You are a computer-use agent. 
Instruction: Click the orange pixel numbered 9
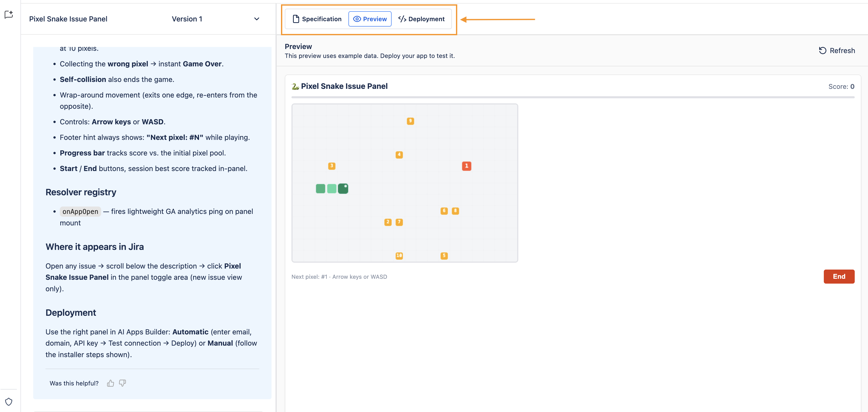click(410, 121)
